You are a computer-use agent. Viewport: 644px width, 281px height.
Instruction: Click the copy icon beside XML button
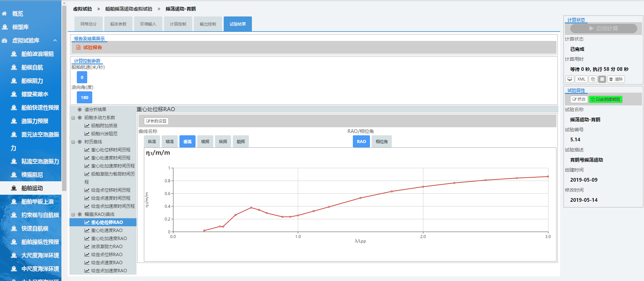click(x=593, y=79)
